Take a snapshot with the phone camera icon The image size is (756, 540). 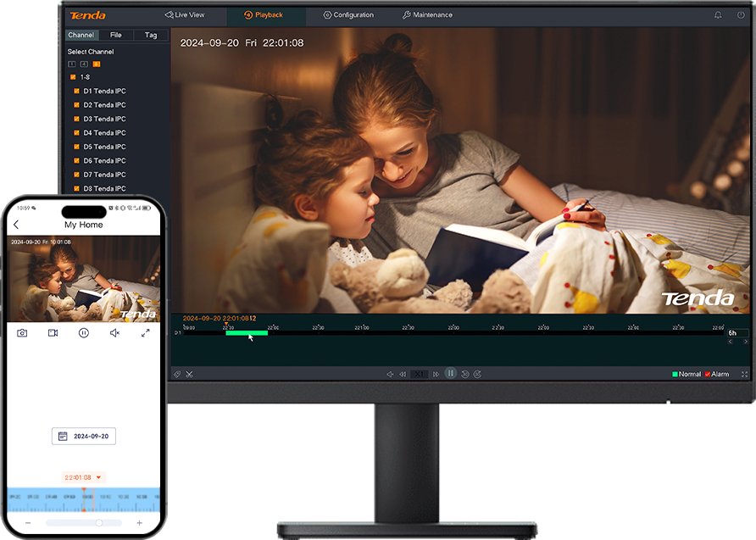[x=22, y=332]
